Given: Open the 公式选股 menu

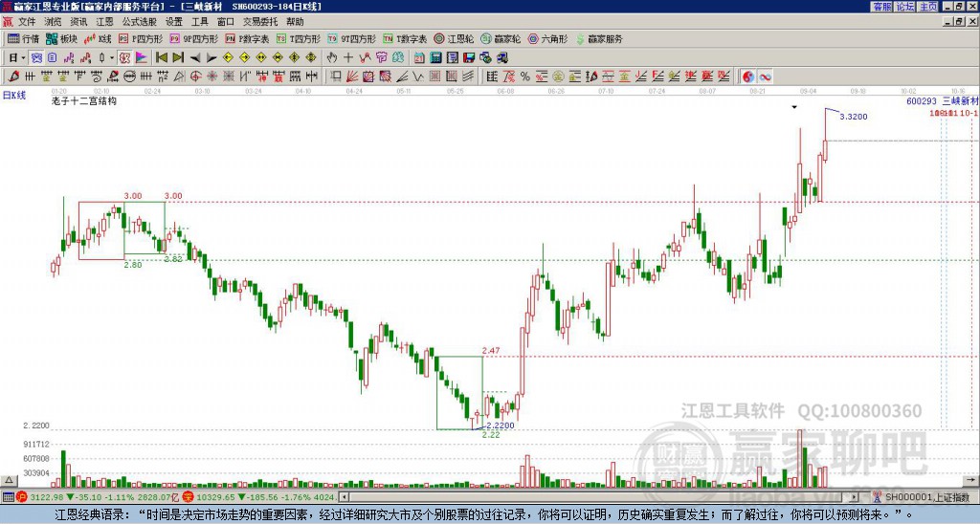Looking at the screenshot, I should 139,22.
